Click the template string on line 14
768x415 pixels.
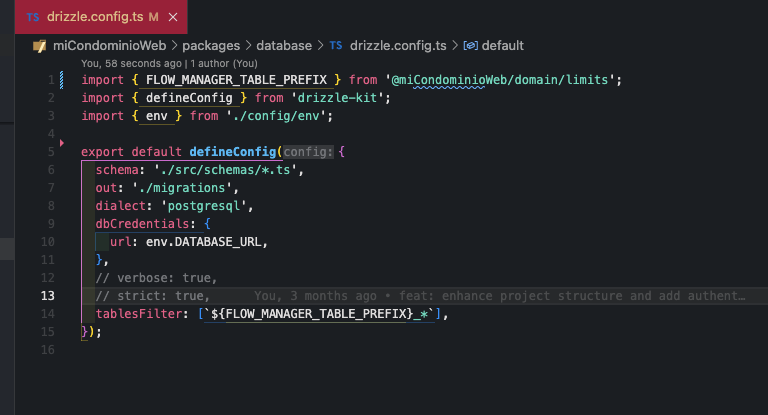click(x=319, y=314)
